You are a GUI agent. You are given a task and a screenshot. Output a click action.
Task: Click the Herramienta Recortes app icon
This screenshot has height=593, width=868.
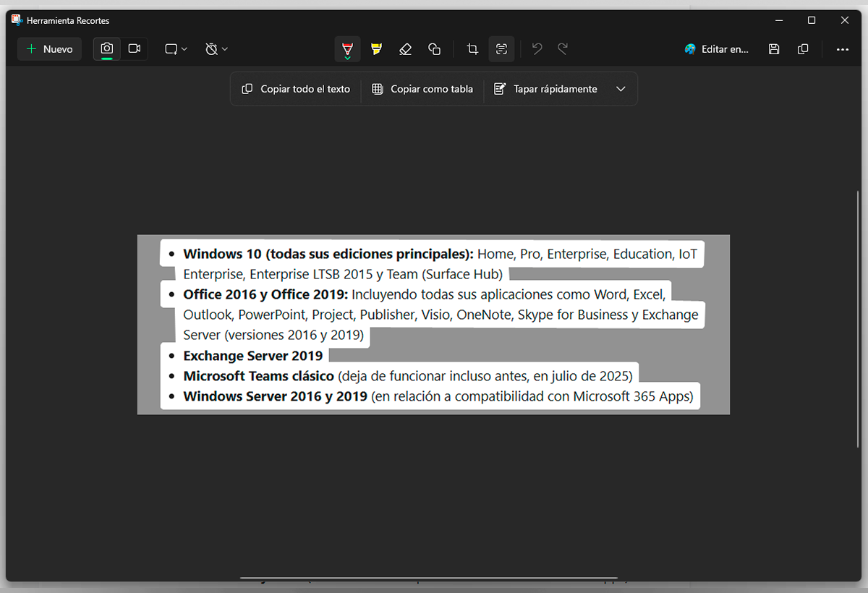click(x=17, y=20)
